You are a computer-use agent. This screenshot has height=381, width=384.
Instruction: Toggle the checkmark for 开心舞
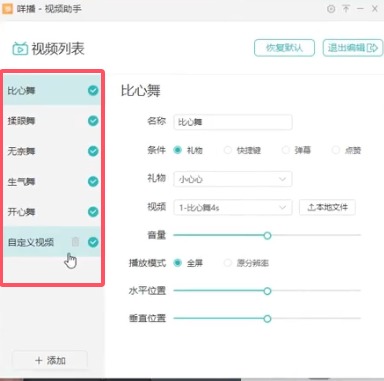click(93, 212)
